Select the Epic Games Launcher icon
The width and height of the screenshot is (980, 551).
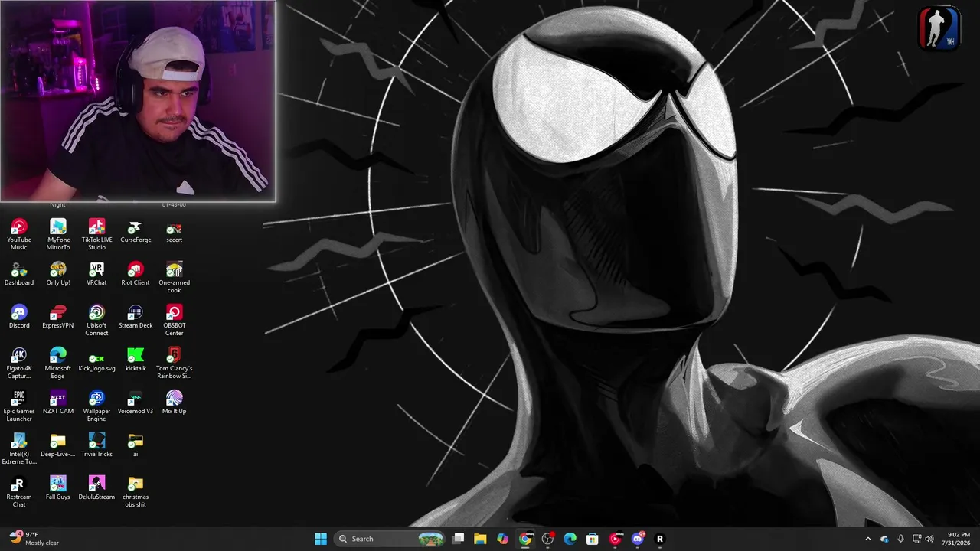click(19, 406)
